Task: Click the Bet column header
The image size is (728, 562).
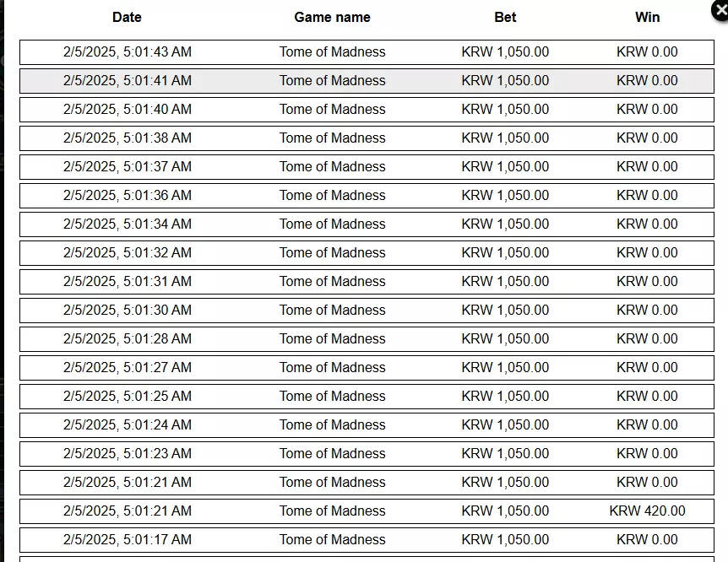Action: (505, 17)
